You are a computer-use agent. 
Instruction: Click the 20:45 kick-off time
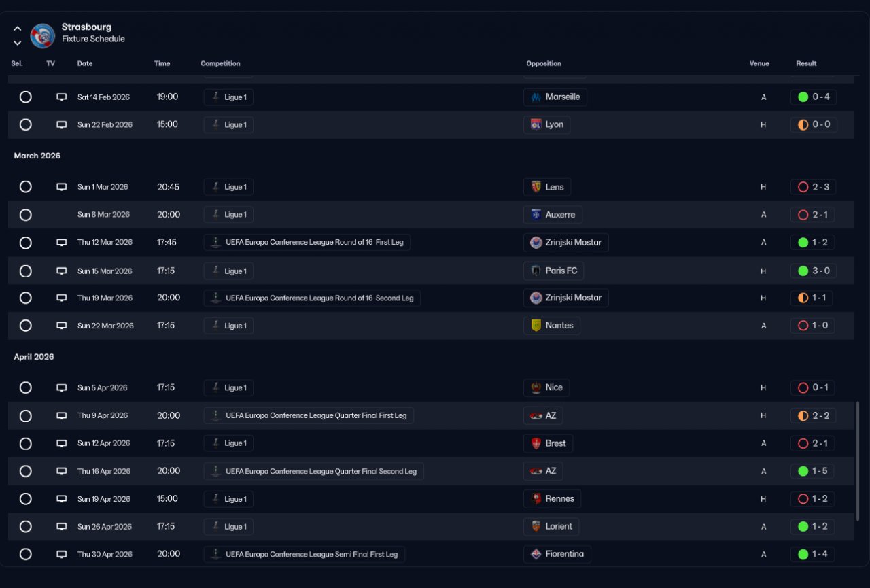coord(168,187)
